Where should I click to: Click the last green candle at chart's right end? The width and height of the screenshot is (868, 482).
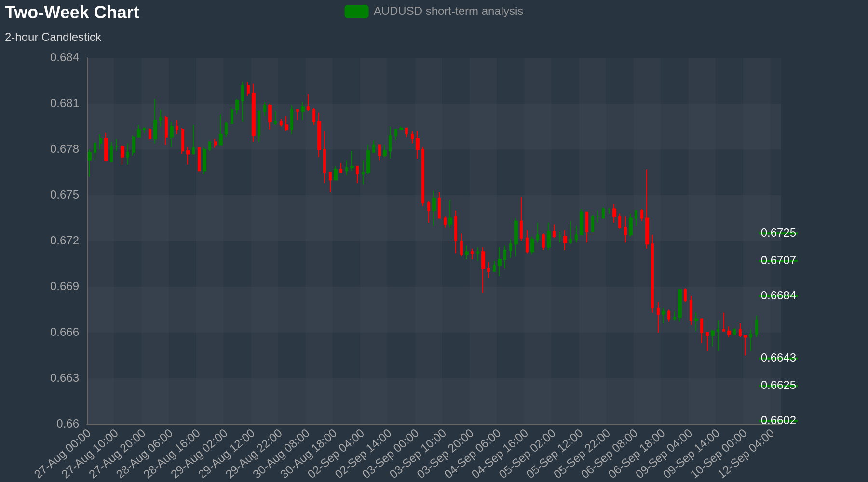coord(756,327)
